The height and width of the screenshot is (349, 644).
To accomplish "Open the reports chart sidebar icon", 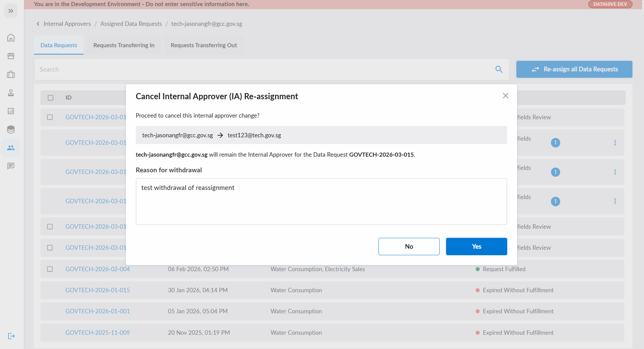I will pos(11,111).
